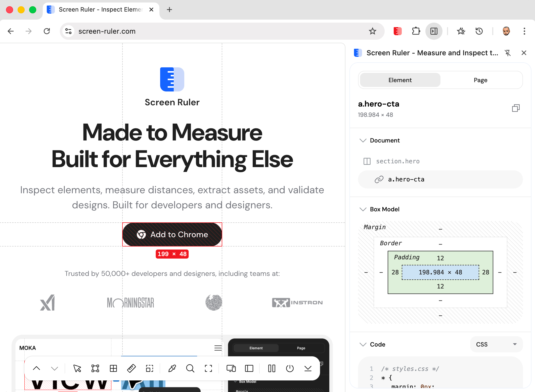
Task: Open the Chrome extensions puzzle menu
Action: tap(416, 31)
